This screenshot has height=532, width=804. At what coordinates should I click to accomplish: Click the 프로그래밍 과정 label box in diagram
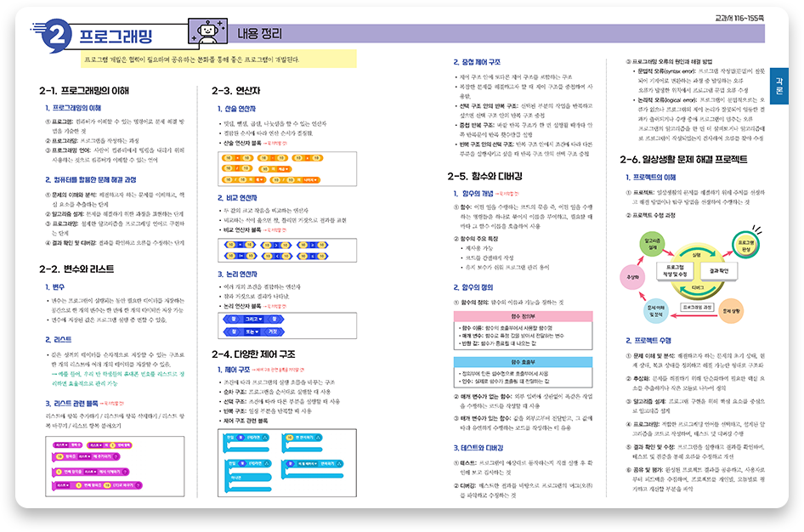696,307
